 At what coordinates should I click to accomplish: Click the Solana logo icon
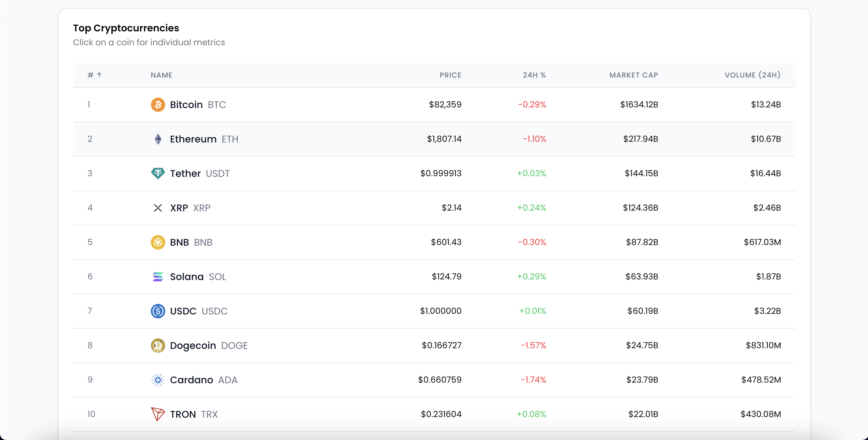(x=158, y=276)
